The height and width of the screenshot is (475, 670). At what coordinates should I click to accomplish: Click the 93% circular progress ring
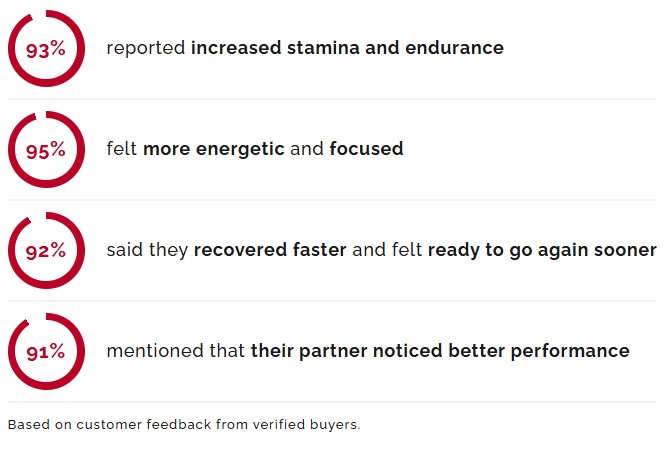tap(45, 49)
